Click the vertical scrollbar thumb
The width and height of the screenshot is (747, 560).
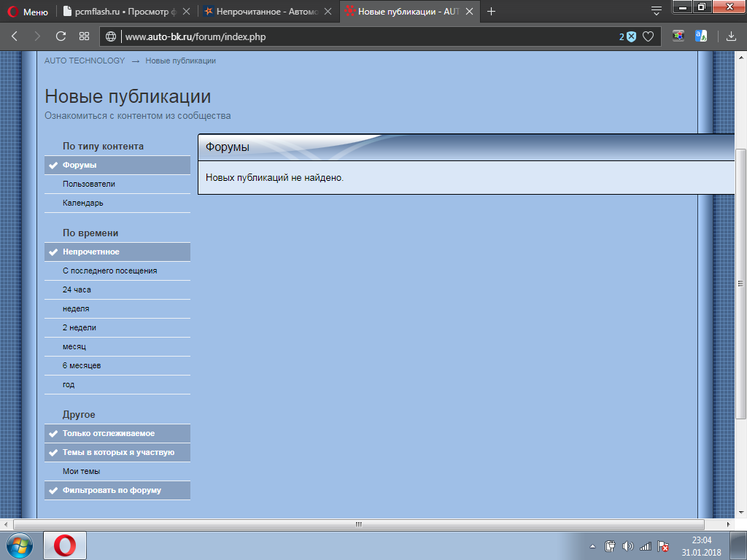[740, 284]
